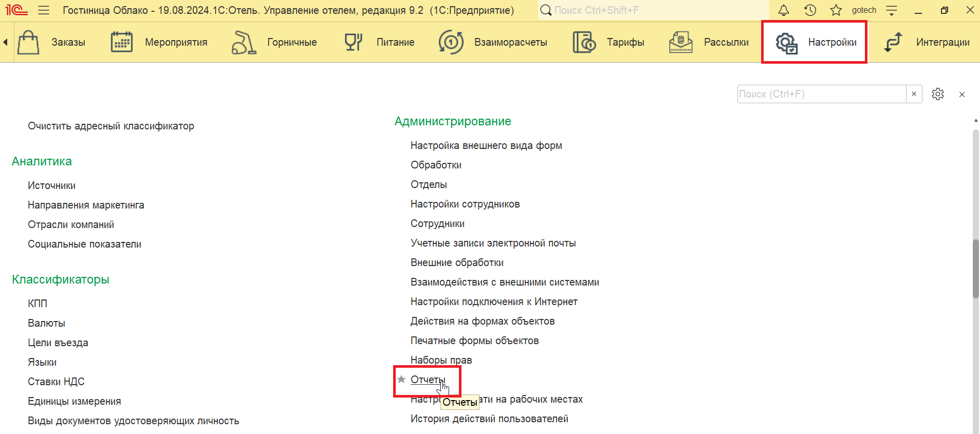This screenshot has height=434, width=980.
Task: Click the Питание glass and fork icon
Action: point(353,42)
